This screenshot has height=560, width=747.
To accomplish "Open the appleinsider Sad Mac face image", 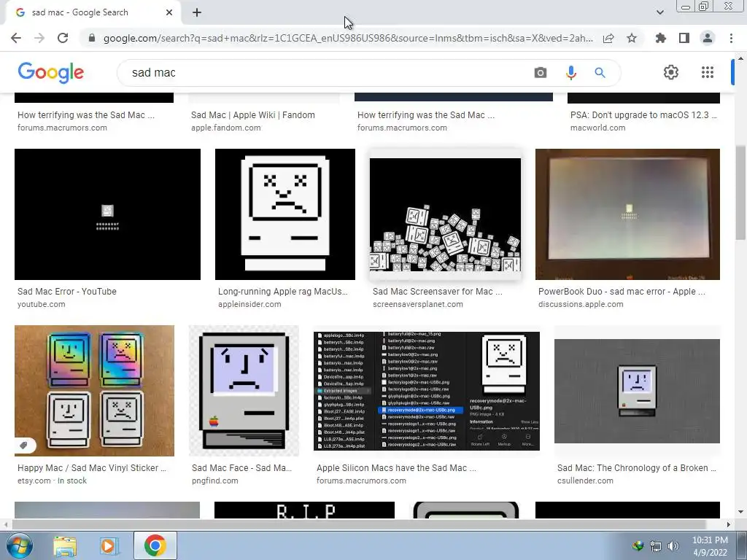I will [285, 214].
